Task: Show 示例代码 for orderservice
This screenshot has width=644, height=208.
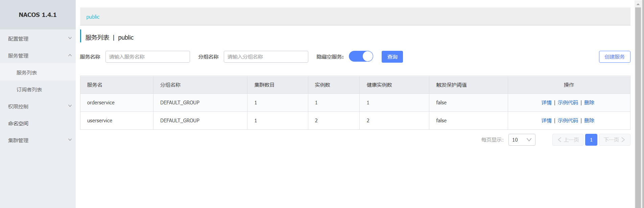Action: 568,103
